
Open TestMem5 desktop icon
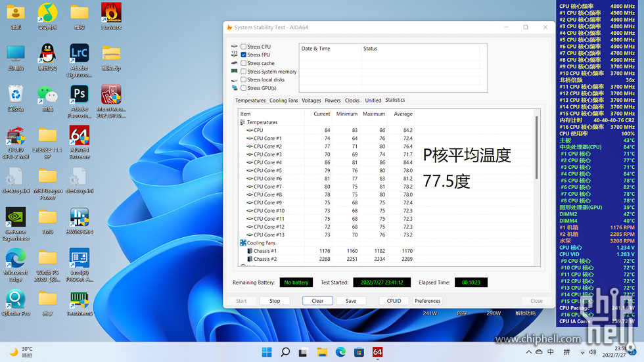[80, 302]
